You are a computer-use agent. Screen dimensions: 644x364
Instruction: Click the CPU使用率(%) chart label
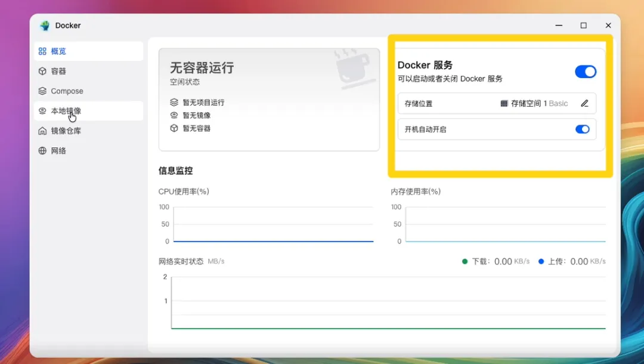184,192
